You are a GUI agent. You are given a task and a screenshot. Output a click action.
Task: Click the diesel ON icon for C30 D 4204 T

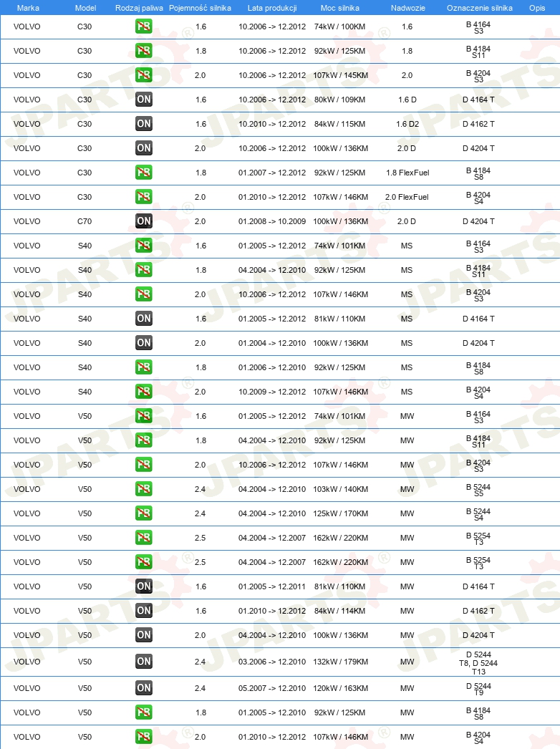[x=144, y=148]
